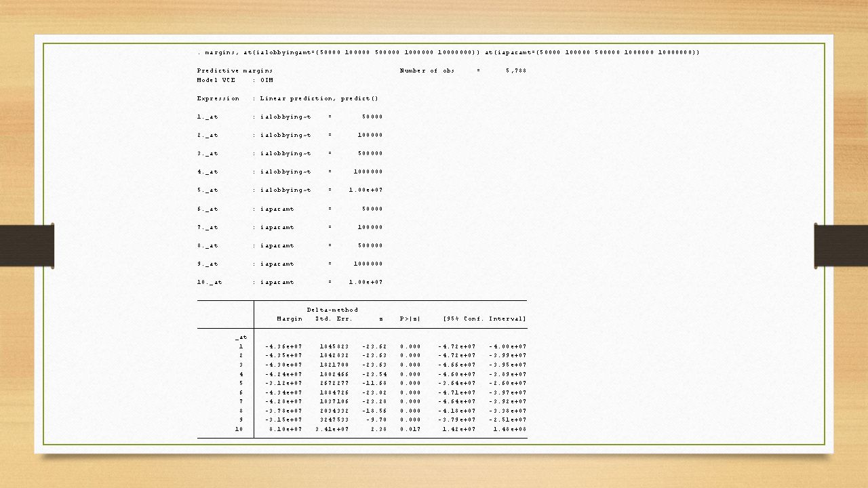This screenshot has height=488, width=868.
Task: Click 'ialobbying~t' on the 3._at row
Action: point(285,153)
